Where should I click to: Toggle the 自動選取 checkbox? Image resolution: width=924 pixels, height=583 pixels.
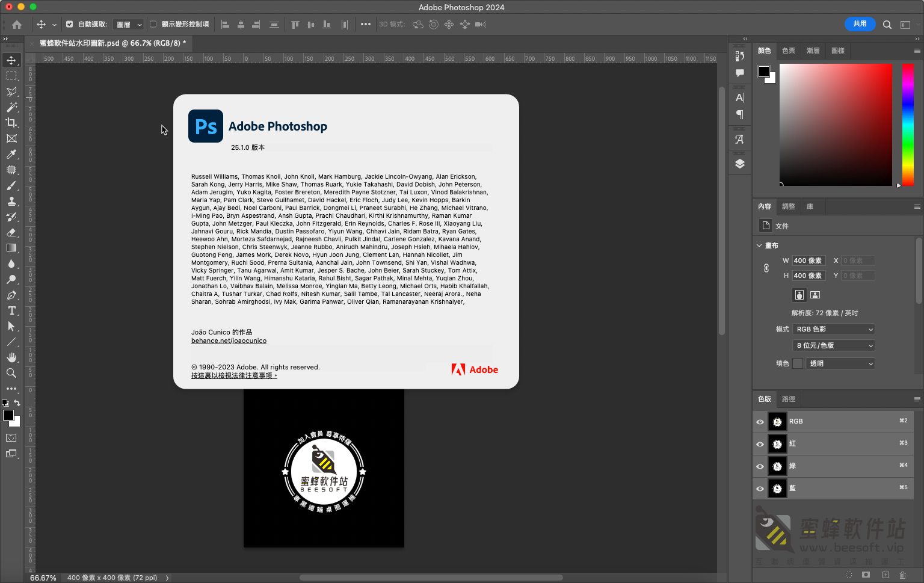(69, 24)
